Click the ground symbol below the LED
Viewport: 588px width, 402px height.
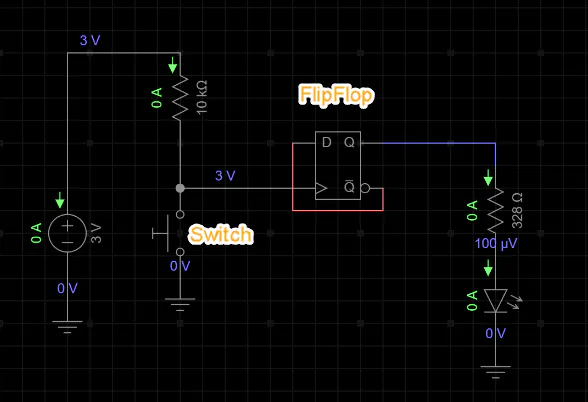[x=495, y=372]
